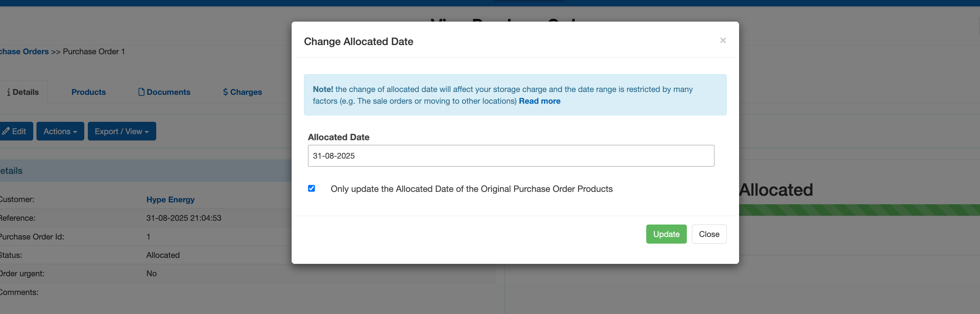The image size is (980, 314).
Task: Click the dollar icon on Charges tab
Action: tap(225, 92)
